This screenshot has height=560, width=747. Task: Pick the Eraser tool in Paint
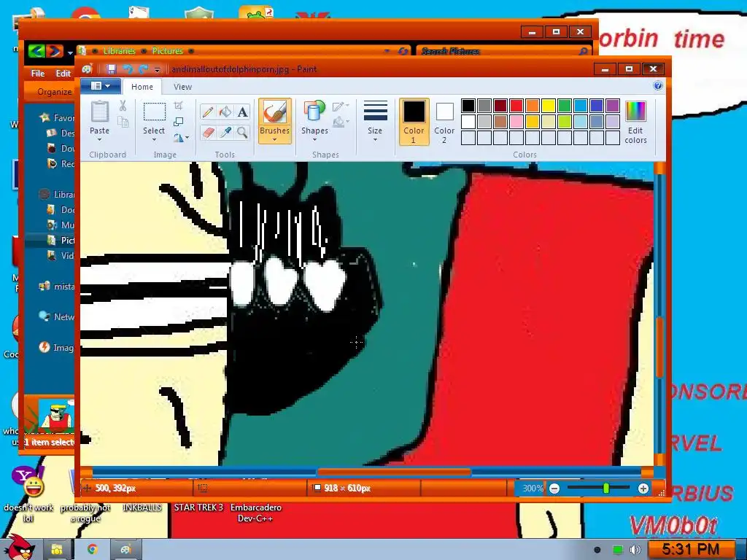[207, 132]
